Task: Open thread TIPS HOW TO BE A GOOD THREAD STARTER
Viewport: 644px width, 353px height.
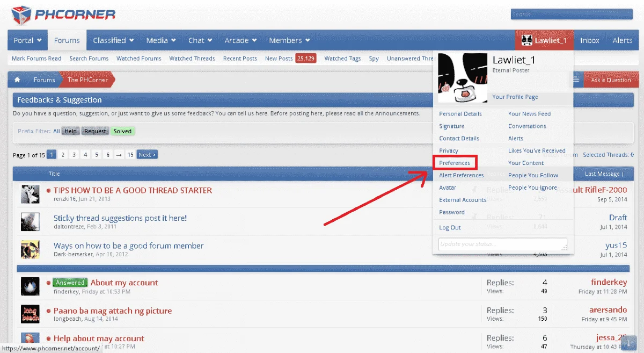Action: (x=133, y=190)
